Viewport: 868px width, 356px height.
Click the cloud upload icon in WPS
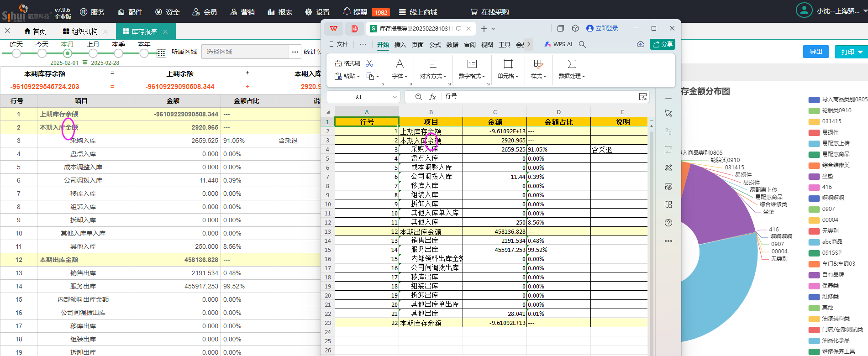(x=641, y=44)
